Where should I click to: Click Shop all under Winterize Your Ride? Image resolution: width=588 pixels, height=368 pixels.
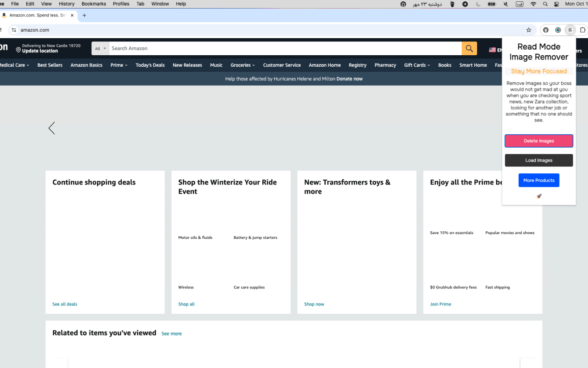(187, 304)
